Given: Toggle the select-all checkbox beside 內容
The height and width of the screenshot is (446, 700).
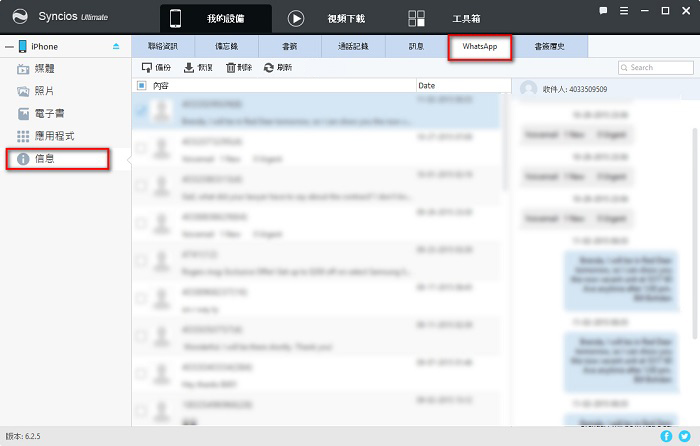Looking at the screenshot, I should click(x=142, y=85).
